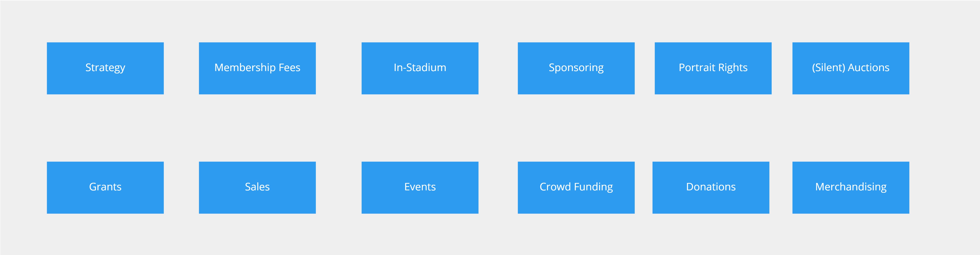
Task: Click the word Strategy
Action: click(105, 68)
